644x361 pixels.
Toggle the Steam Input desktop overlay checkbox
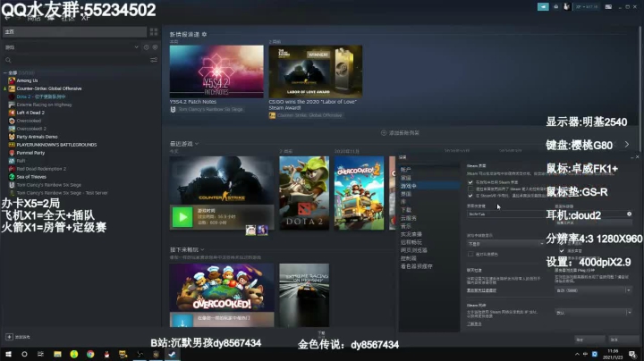pyautogui.click(x=470, y=189)
